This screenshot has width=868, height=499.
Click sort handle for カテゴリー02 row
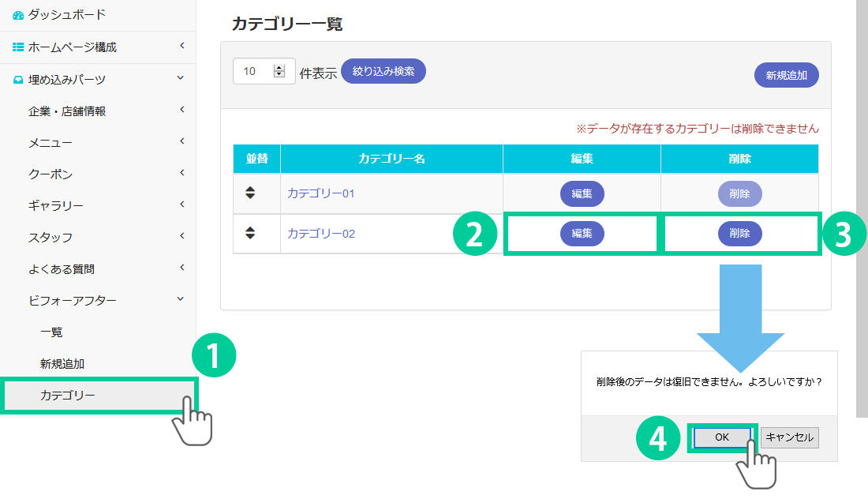click(x=250, y=233)
